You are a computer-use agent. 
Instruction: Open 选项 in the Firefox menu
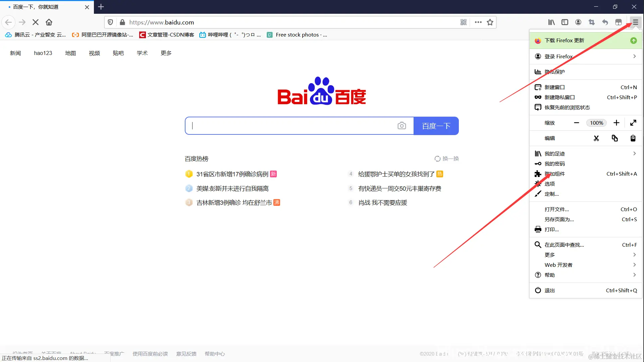click(x=550, y=184)
